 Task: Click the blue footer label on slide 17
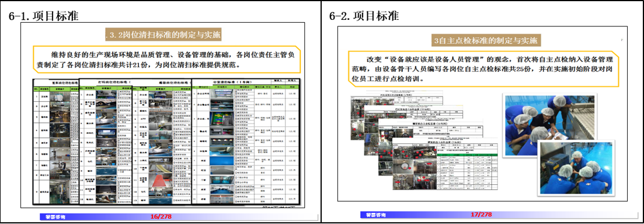click(375, 215)
